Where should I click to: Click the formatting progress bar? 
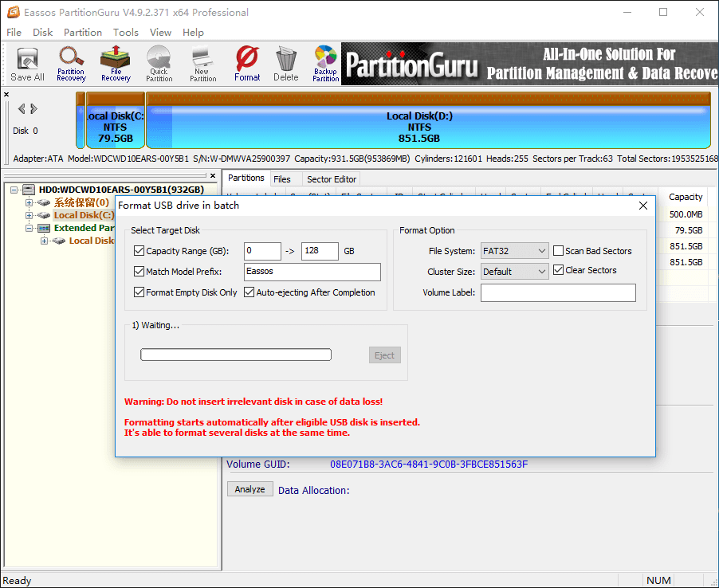click(x=236, y=355)
